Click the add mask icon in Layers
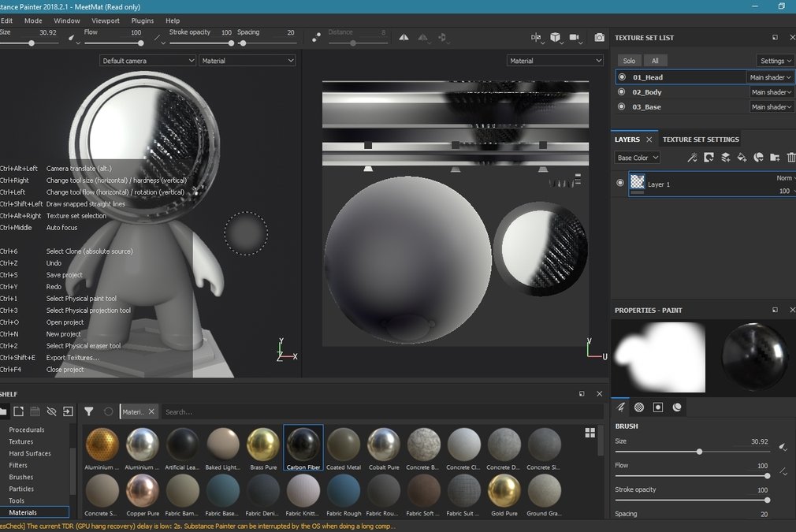This screenshot has width=796, height=532. pos(709,158)
